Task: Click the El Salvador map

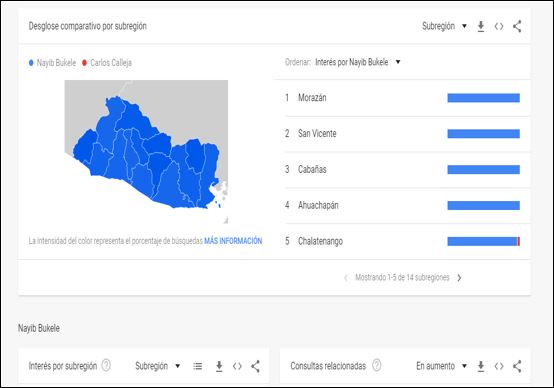Action: (146, 152)
